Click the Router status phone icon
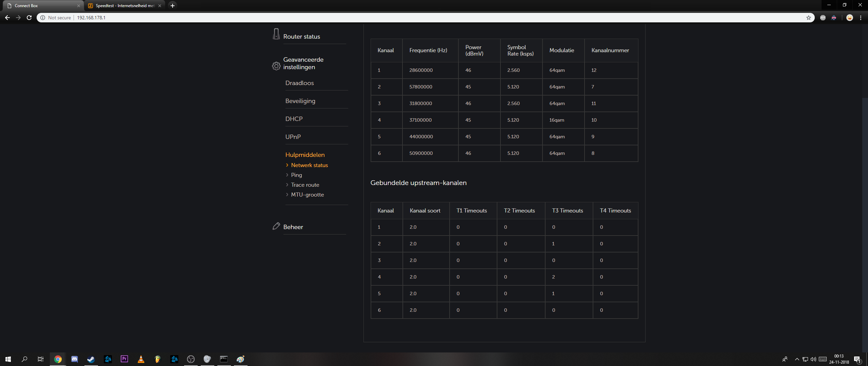868x366 pixels. (x=276, y=34)
